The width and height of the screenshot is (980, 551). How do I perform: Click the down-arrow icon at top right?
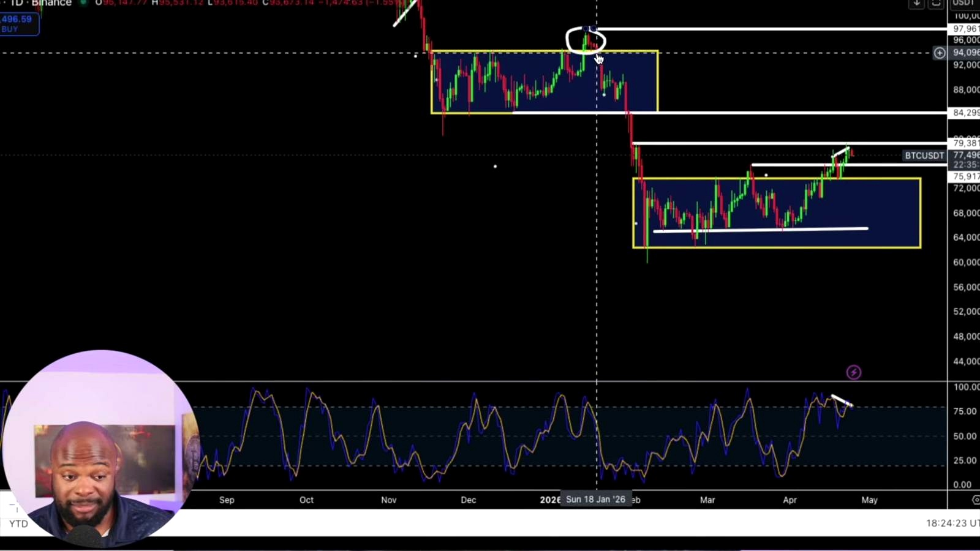[x=916, y=3]
